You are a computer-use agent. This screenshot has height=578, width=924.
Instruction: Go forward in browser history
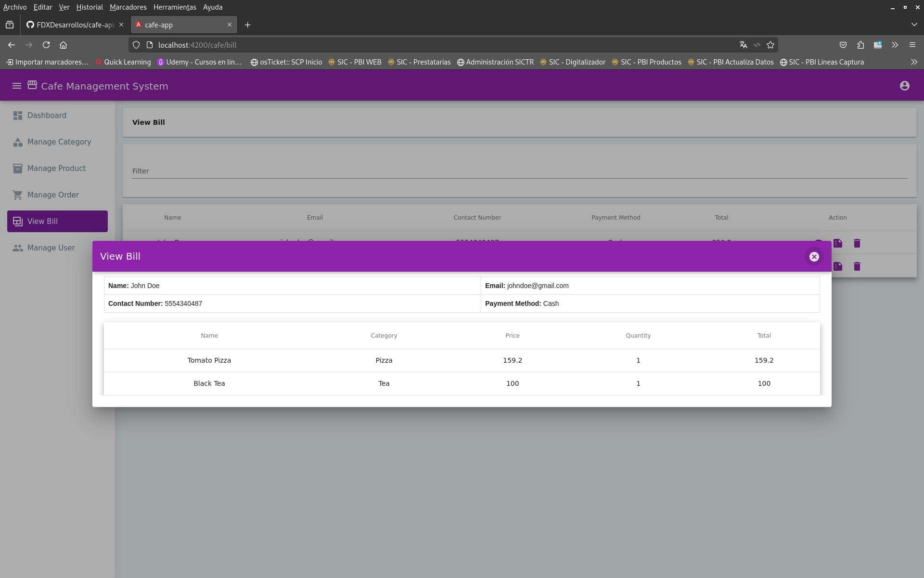click(x=29, y=45)
